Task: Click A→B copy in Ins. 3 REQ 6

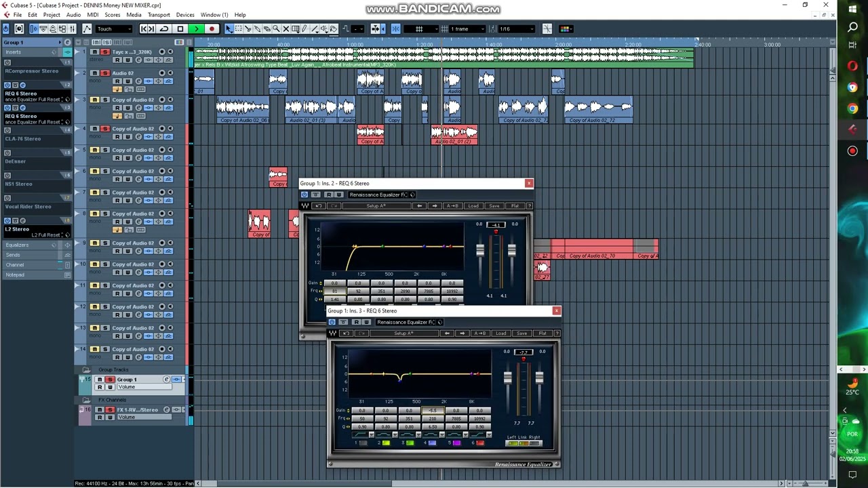Action: coord(480,333)
